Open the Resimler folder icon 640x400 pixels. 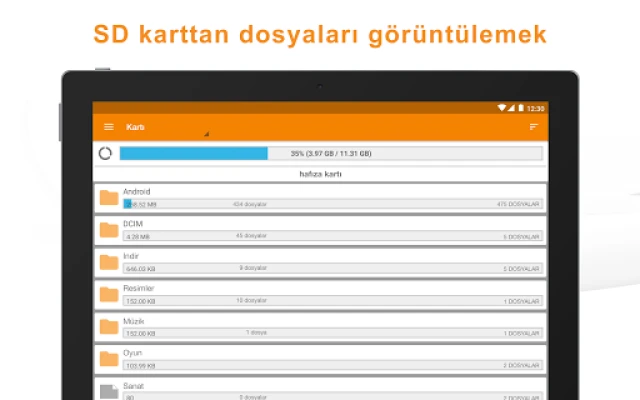(109, 294)
